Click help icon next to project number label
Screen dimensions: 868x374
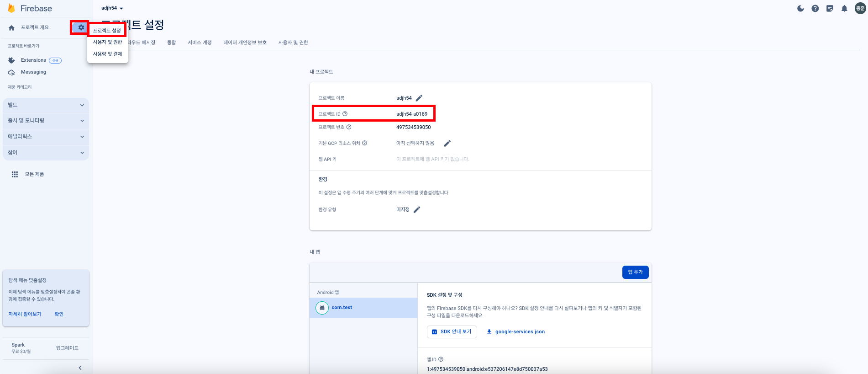pos(349,127)
